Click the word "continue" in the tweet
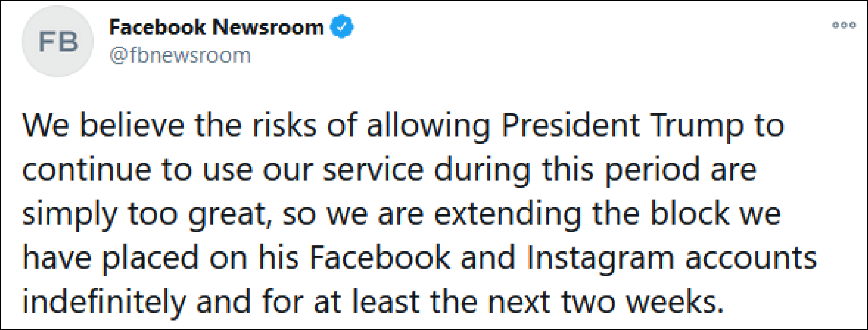The width and height of the screenshot is (868, 330). pyautogui.click(x=86, y=169)
